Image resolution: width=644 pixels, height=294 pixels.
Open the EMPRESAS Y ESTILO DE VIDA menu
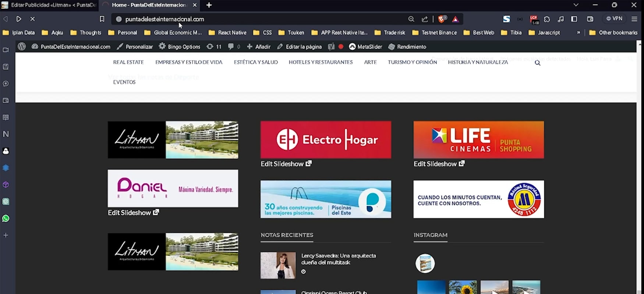tap(189, 62)
